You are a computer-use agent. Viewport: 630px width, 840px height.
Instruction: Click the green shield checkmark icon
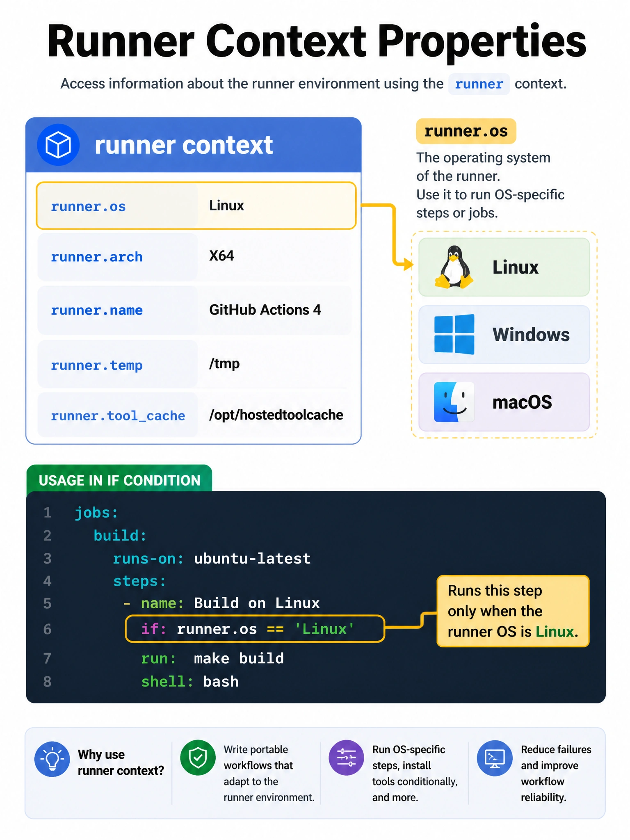(198, 758)
